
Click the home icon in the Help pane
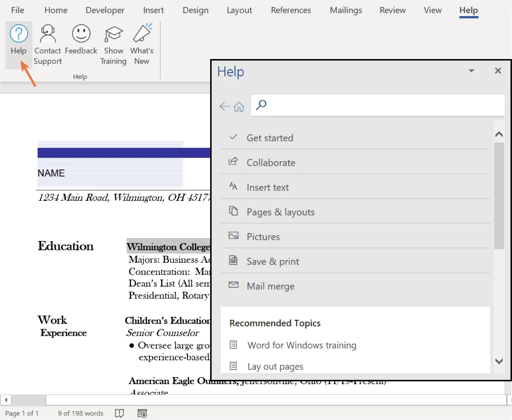[239, 106]
